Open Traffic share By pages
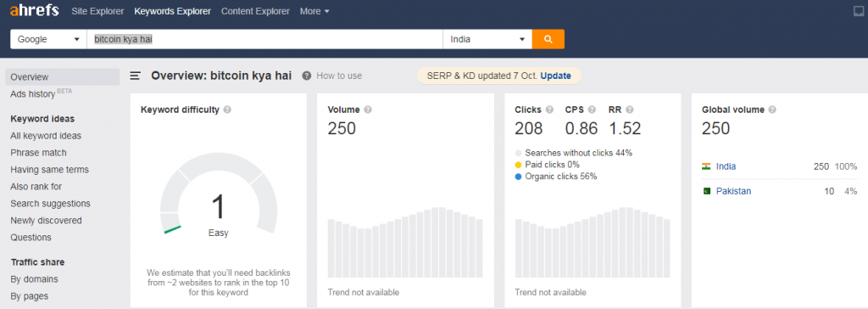This screenshot has width=868, height=309. [30, 296]
